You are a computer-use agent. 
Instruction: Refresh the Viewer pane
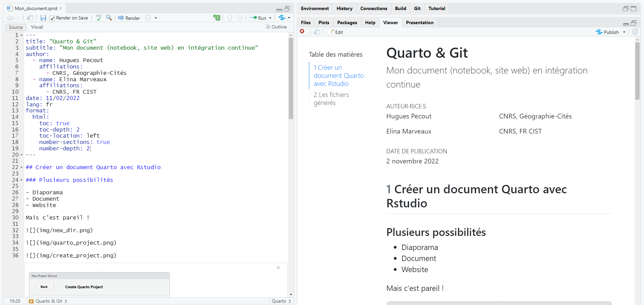635,32
